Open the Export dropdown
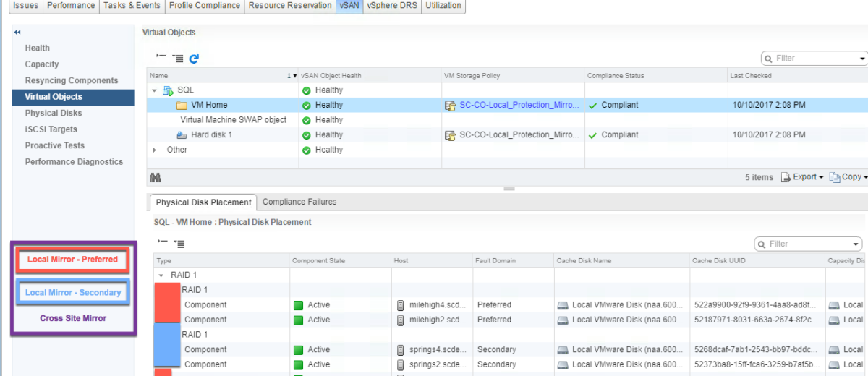 click(803, 177)
